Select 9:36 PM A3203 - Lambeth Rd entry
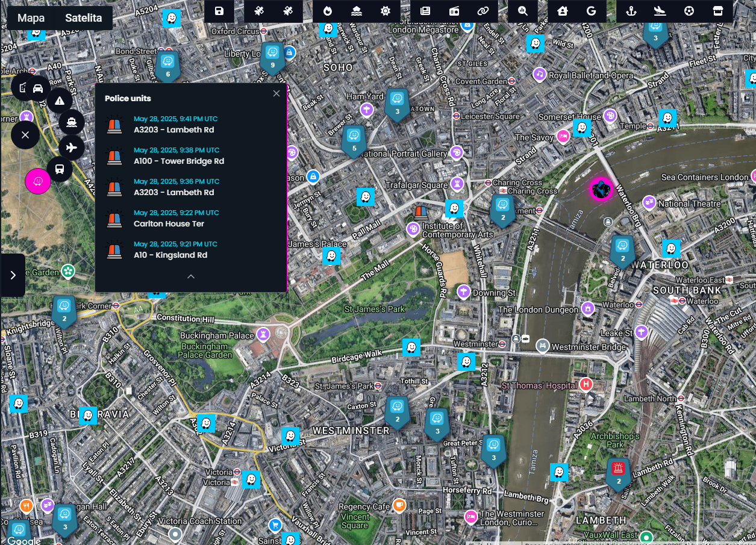This screenshot has width=756, height=545. 191,187
